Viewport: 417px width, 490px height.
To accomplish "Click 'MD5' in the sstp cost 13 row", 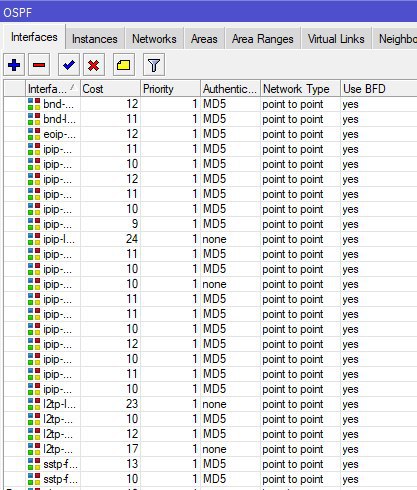I will point(215,464).
